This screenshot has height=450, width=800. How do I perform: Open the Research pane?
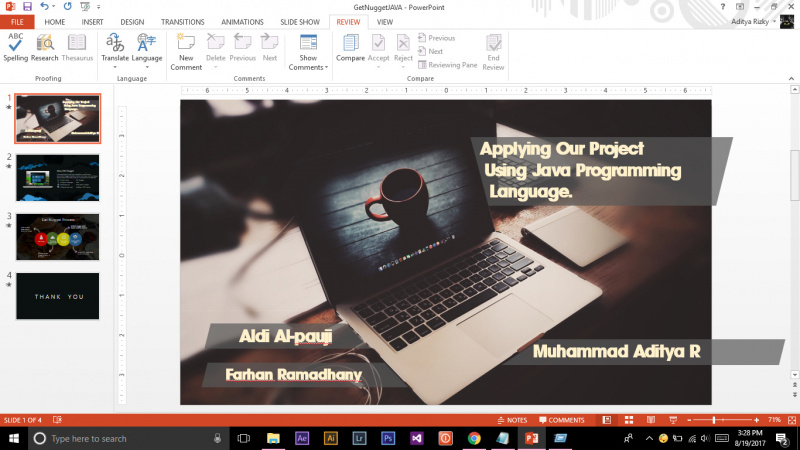[x=44, y=46]
